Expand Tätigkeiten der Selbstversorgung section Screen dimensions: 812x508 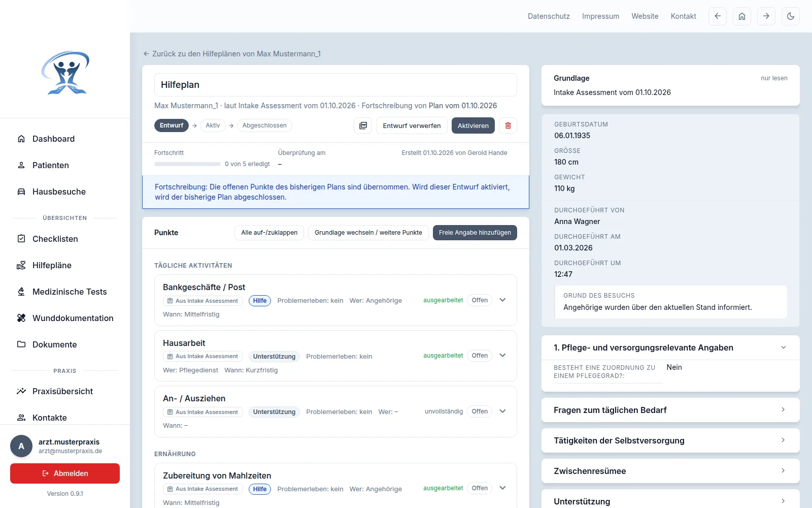click(670, 440)
